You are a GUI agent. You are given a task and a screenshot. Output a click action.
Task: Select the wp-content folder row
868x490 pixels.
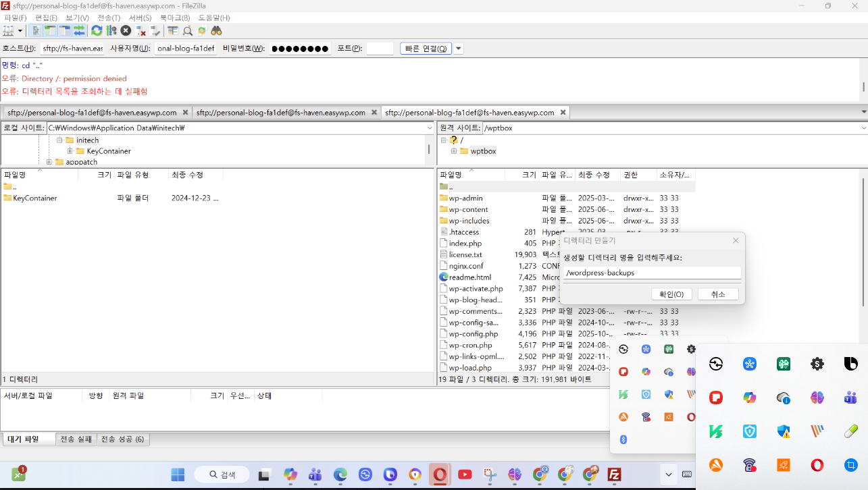coord(567,209)
